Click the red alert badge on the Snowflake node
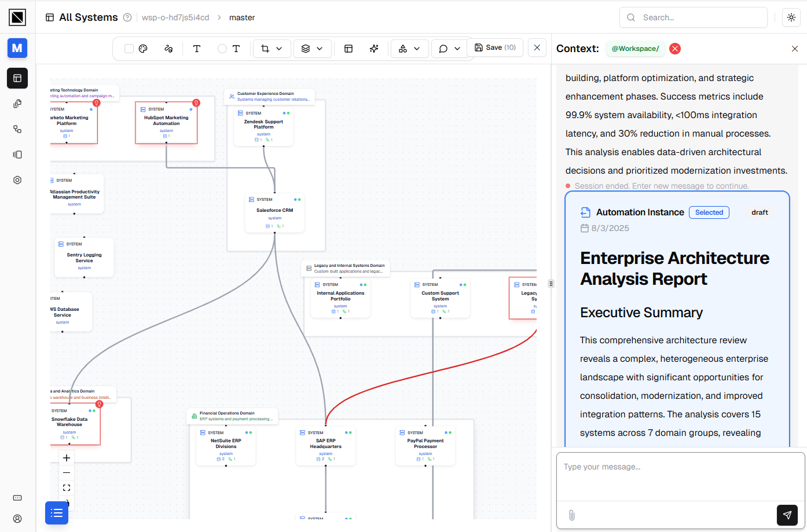The image size is (807, 532). pyautogui.click(x=99, y=403)
